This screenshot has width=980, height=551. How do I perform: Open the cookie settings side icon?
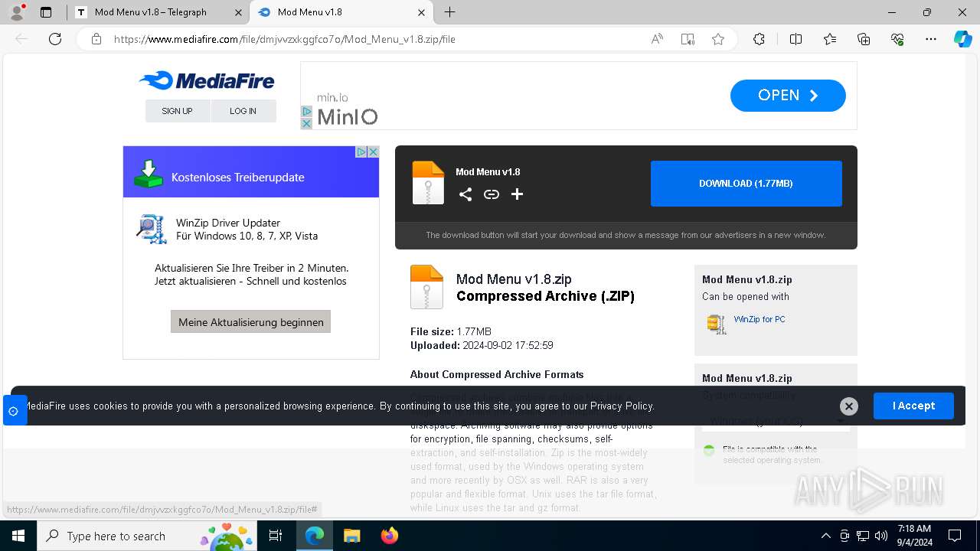tap(14, 411)
